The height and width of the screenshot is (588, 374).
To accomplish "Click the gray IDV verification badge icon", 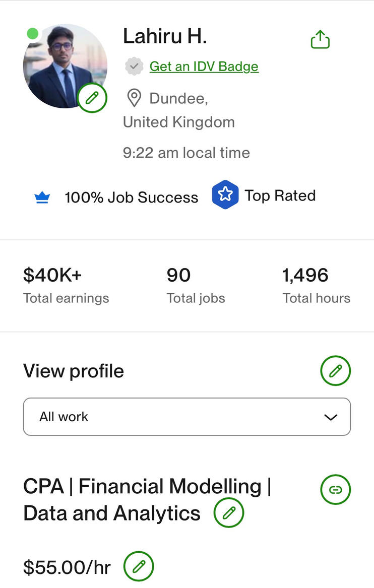I will (x=134, y=67).
